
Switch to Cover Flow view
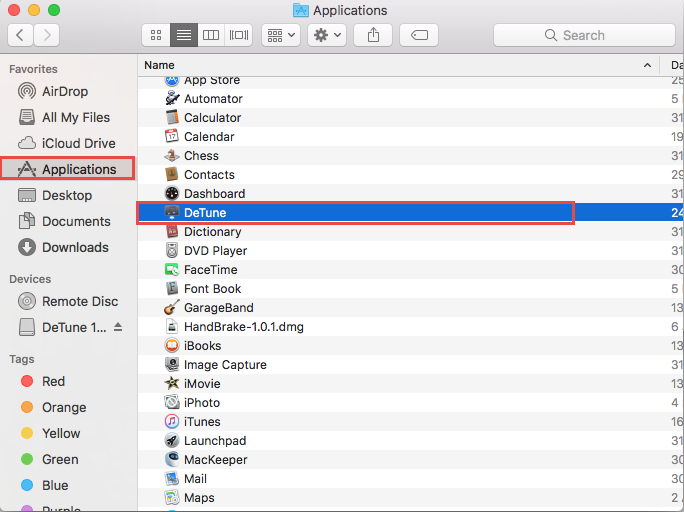[x=238, y=35]
